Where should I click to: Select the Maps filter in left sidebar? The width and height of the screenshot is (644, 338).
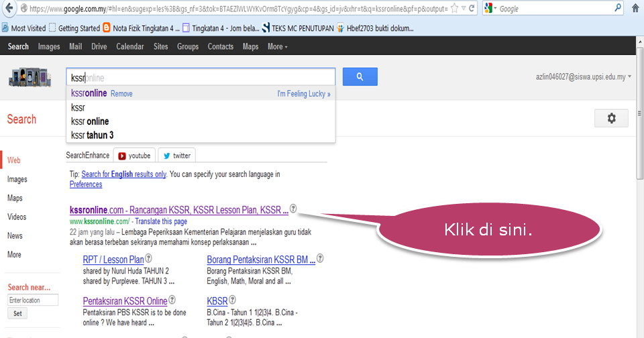[x=15, y=198]
